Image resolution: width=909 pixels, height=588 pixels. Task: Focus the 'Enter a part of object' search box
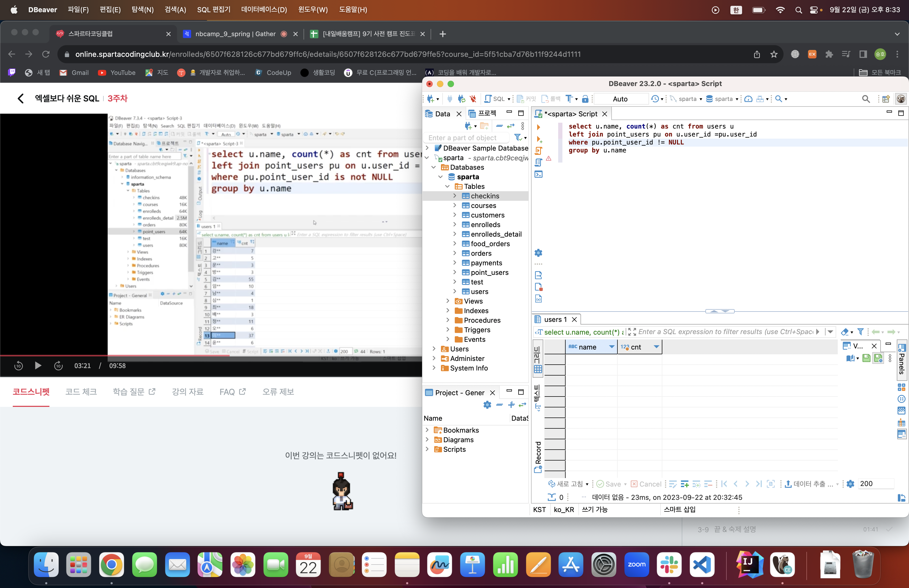click(x=467, y=138)
